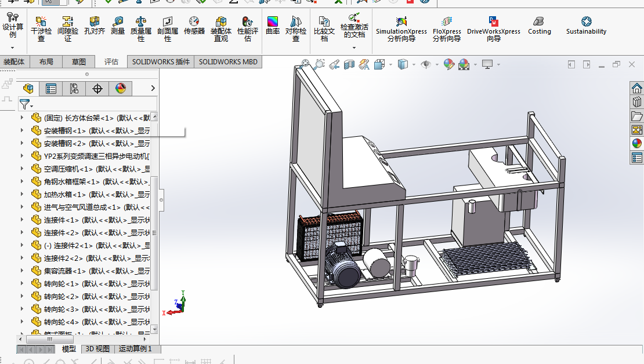Open SOLIDWORKS Resources home in task pane

(636, 88)
